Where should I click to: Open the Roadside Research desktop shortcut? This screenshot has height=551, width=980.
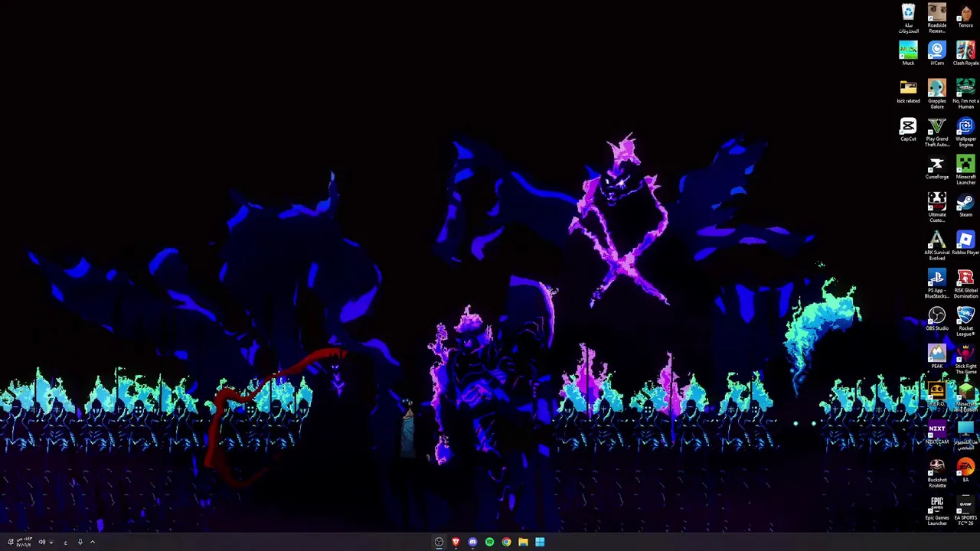pyautogui.click(x=937, y=18)
